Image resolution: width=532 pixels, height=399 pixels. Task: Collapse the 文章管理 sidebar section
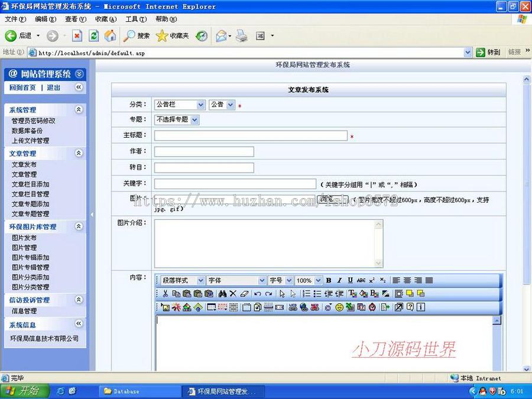78,153
